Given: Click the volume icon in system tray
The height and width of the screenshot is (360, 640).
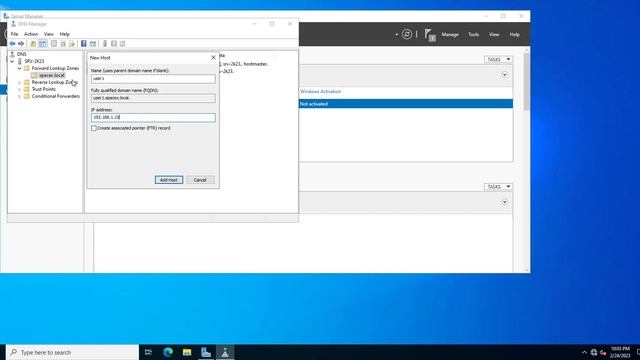Looking at the screenshot, I should point(603,353).
